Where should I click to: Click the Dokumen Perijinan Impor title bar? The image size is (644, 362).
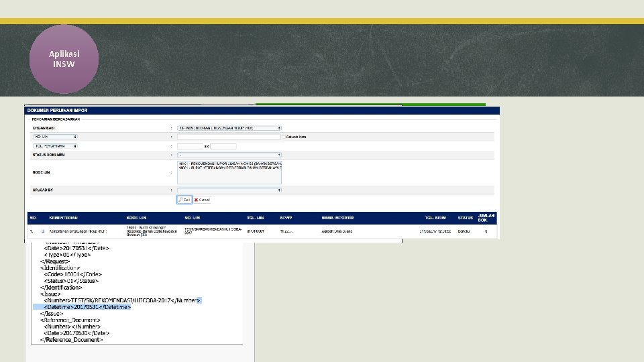[x=262, y=111]
